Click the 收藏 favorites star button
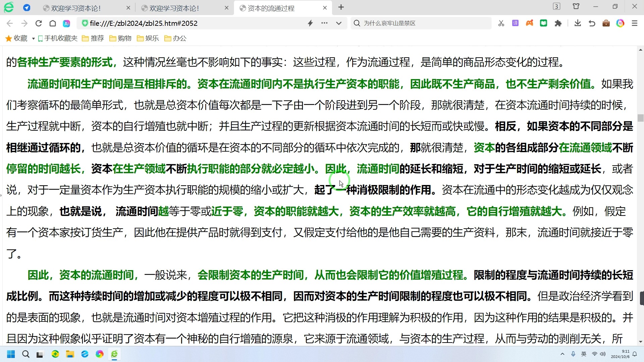This screenshot has height=362, width=644. tap(16, 38)
